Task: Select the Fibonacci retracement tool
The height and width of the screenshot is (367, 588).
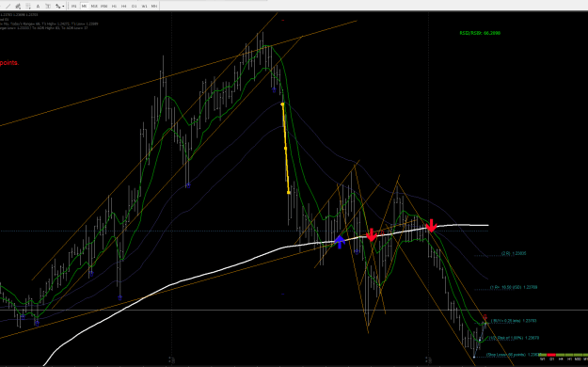Action: 27,6
